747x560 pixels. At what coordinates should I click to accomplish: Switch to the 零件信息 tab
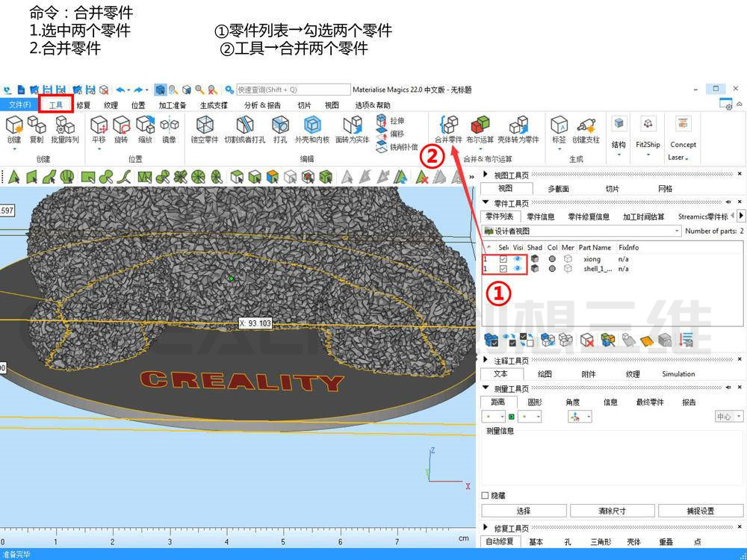541,217
